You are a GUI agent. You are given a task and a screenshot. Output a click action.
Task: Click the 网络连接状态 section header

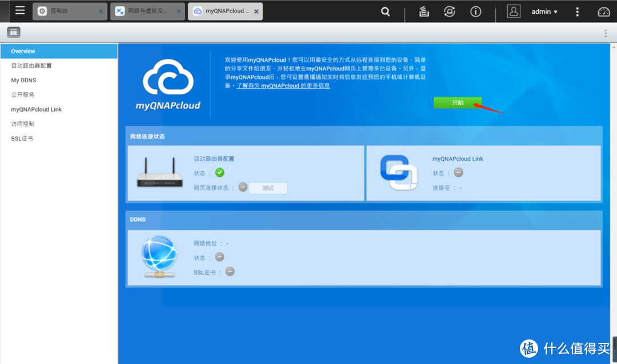[147, 137]
